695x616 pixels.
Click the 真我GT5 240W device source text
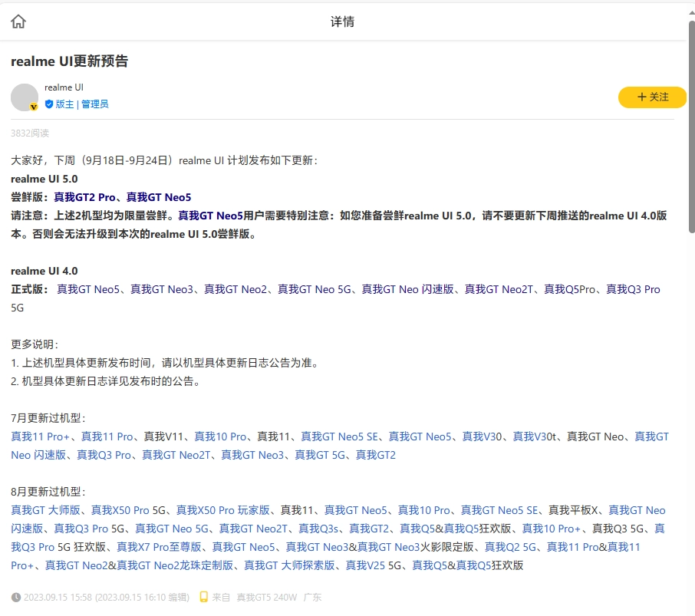[x=266, y=597]
